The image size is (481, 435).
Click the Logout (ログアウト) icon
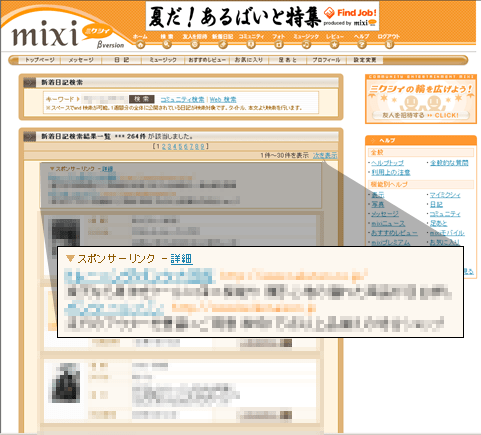click(x=389, y=44)
